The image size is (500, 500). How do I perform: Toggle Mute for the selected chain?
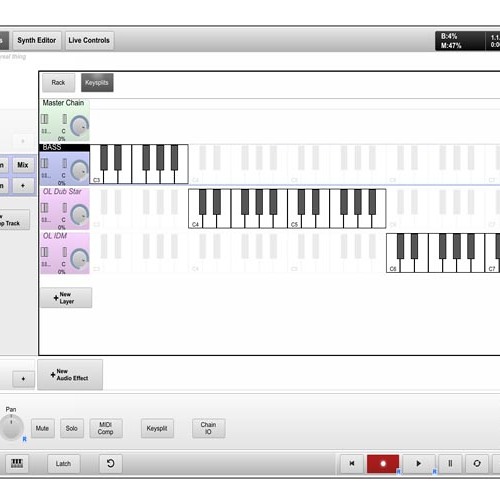point(42,428)
